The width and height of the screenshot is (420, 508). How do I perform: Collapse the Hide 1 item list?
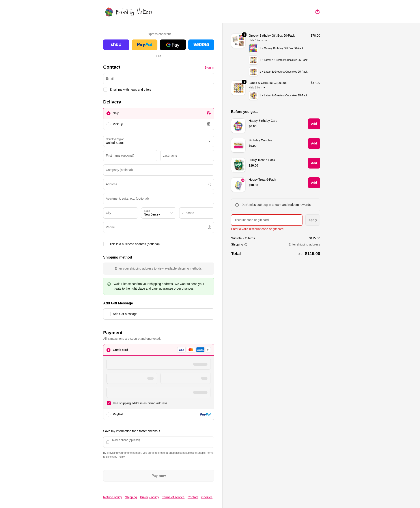(x=257, y=88)
